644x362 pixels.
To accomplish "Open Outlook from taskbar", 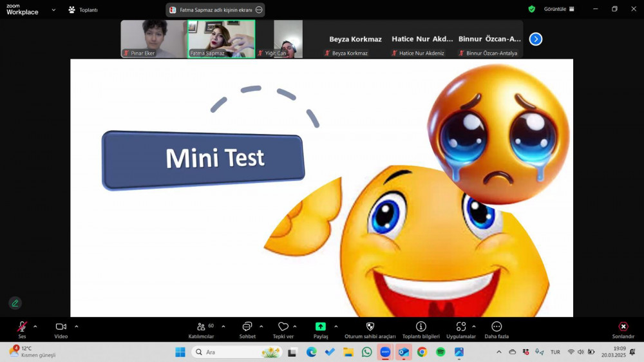I will tap(403, 352).
